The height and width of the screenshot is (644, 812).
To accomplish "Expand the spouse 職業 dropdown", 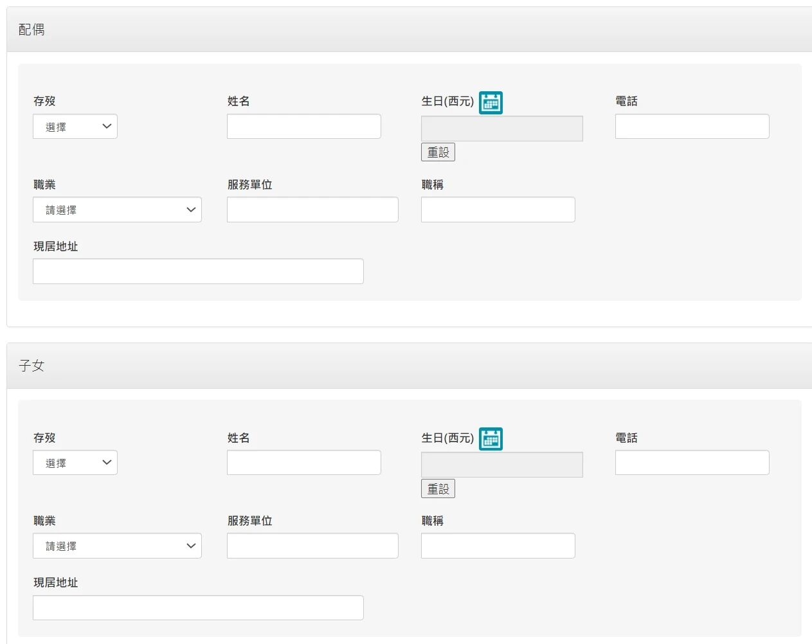I will click(x=117, y=210).
